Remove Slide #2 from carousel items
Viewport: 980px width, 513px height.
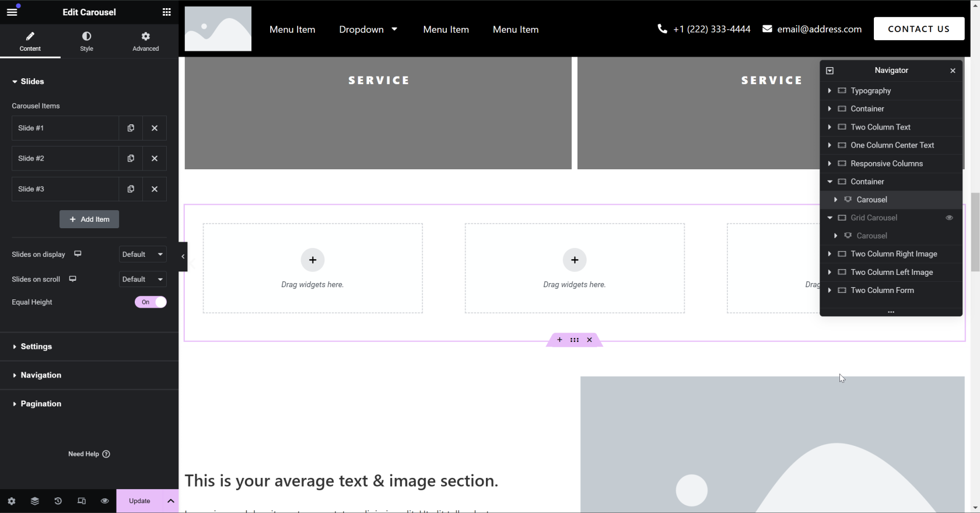pyautogui.click(x=155, y=158)
